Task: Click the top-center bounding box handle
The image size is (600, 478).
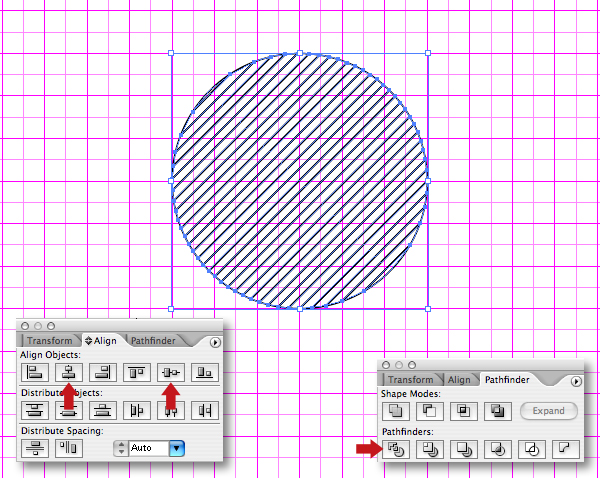Action: coord(300,53)
